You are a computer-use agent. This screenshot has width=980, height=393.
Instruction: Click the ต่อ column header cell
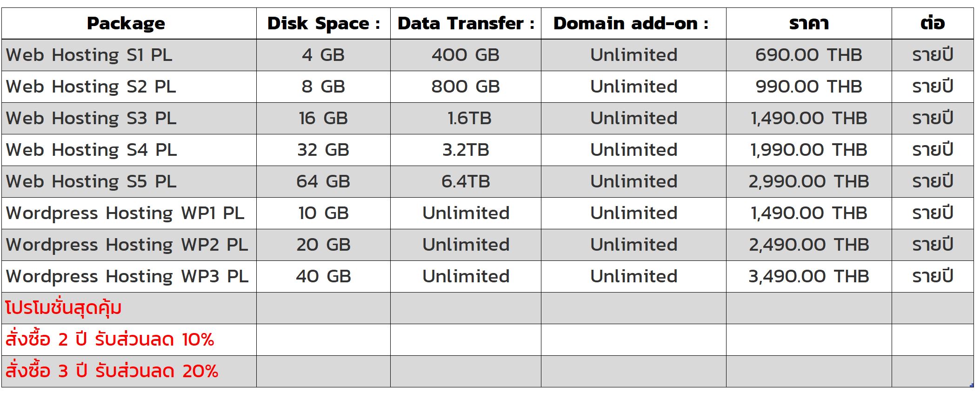pyautogui.click(x=933, y=23)
